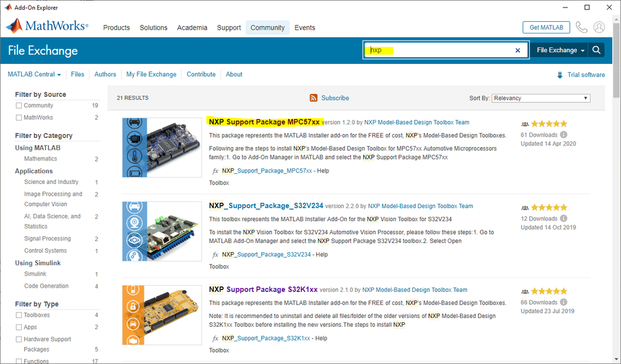Viewport: 621px width, 364px height.
Task: Expand the File Exchange search scope dropdown
Action: point(560,50)
